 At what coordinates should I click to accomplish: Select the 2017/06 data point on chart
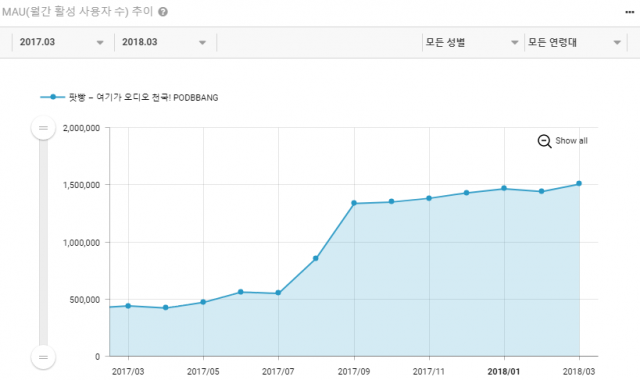click(x=241, y=292)
